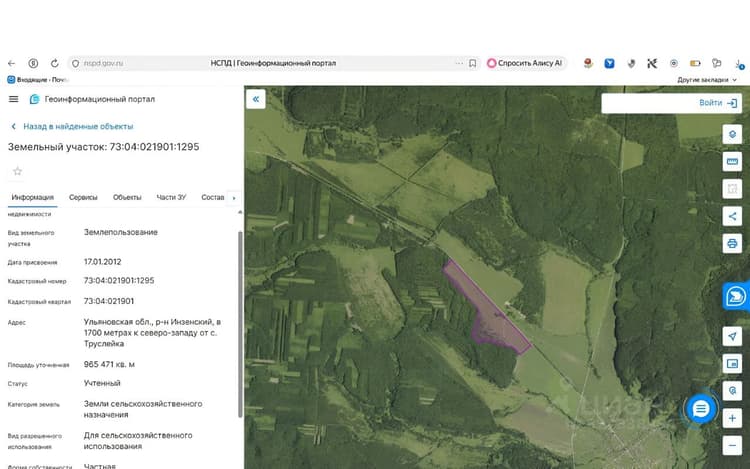Open the map layers icon
The image size is (750, 469).
pos(732,134)
